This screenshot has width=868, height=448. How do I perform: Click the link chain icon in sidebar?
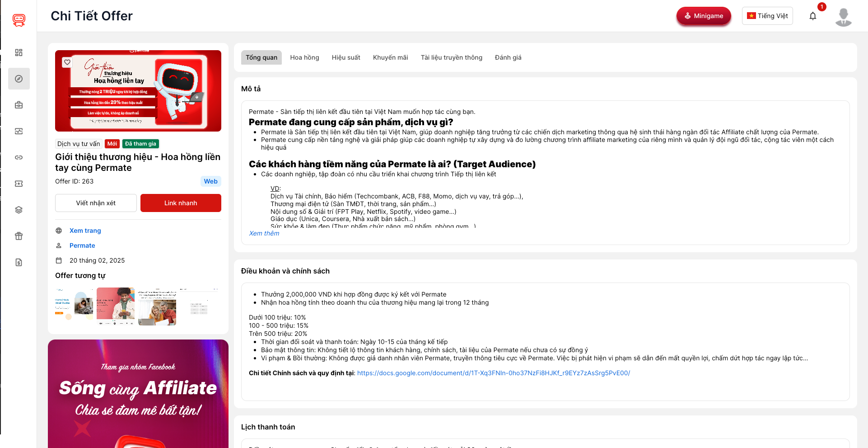pos(19,157)
